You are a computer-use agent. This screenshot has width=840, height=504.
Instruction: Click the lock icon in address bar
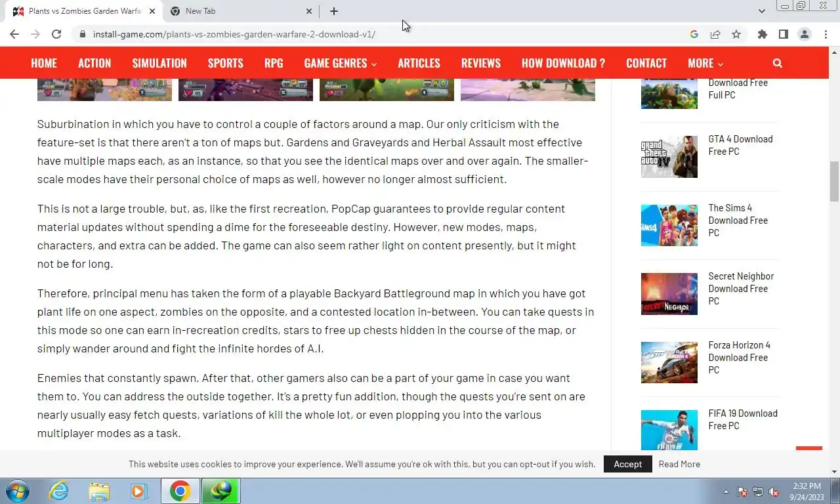coord(82,34)
